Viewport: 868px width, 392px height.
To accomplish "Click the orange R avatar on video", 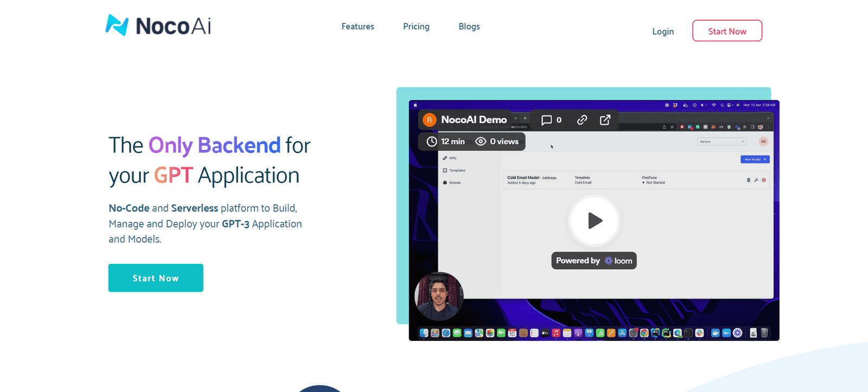I will point(429,120).
